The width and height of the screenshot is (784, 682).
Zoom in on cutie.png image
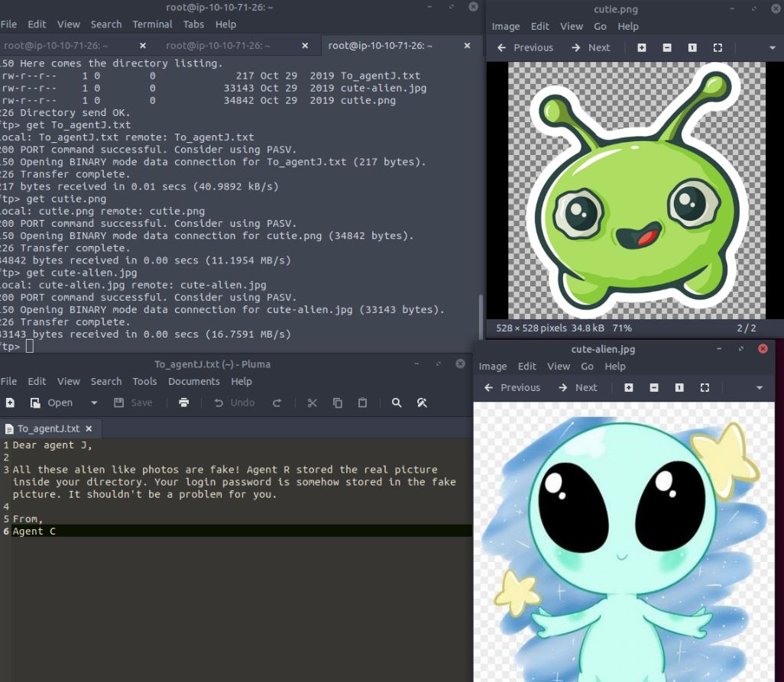point(641,47)
